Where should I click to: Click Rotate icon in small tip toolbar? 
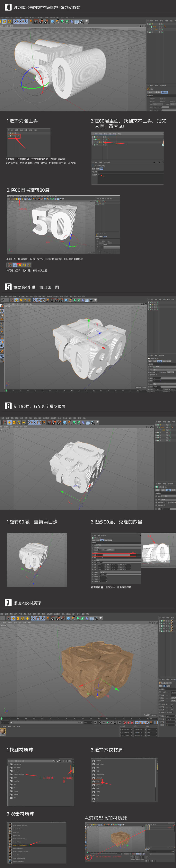click(x=24, y=265)
